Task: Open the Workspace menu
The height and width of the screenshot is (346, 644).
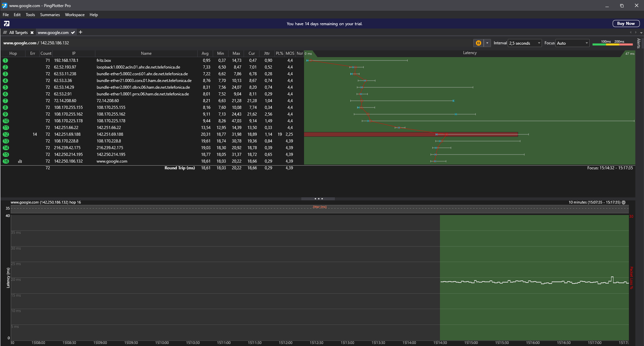Action: click(75, 15)
